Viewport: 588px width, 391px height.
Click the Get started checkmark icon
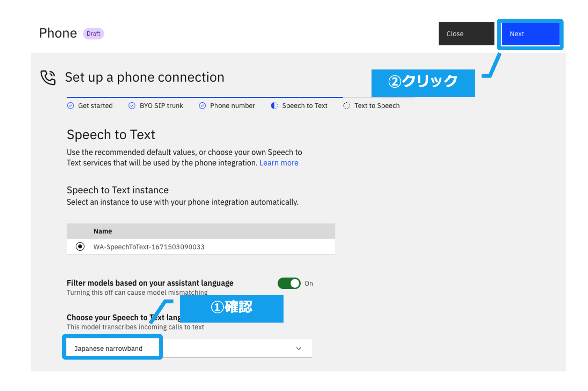(x=71, y=106)
